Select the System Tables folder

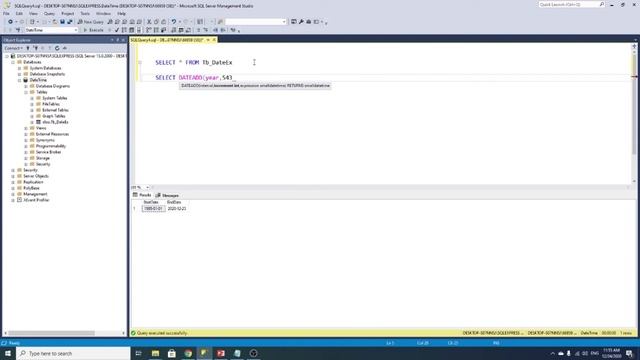click(54, 98)
